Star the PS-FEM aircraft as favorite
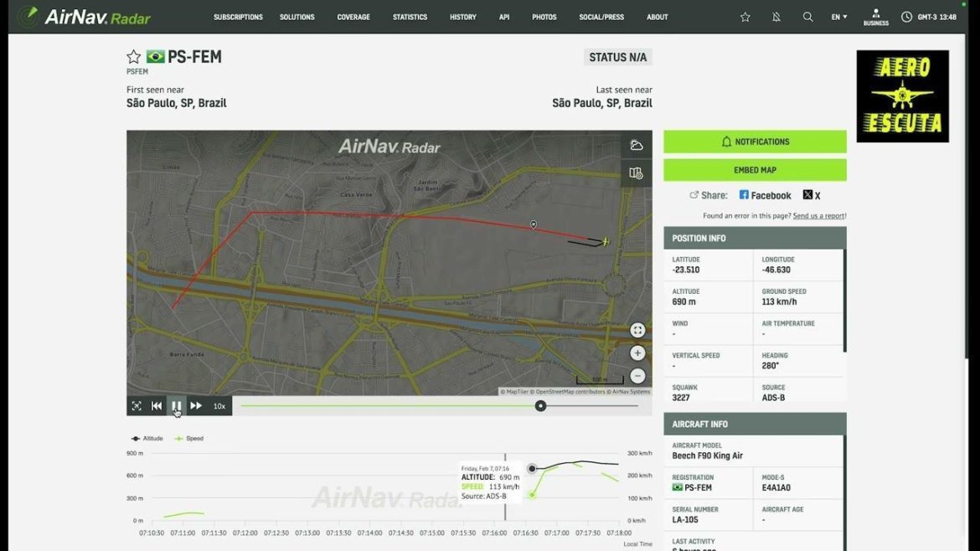This screenshot has height=551, width=980. point(133,56)
